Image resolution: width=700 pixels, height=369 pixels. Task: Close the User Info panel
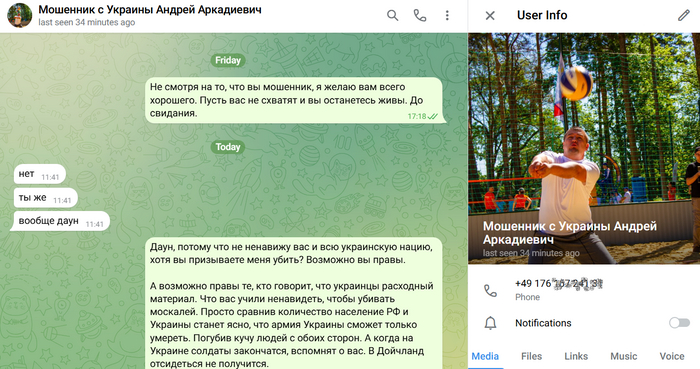pyautogui.click(x=490, y=16)
